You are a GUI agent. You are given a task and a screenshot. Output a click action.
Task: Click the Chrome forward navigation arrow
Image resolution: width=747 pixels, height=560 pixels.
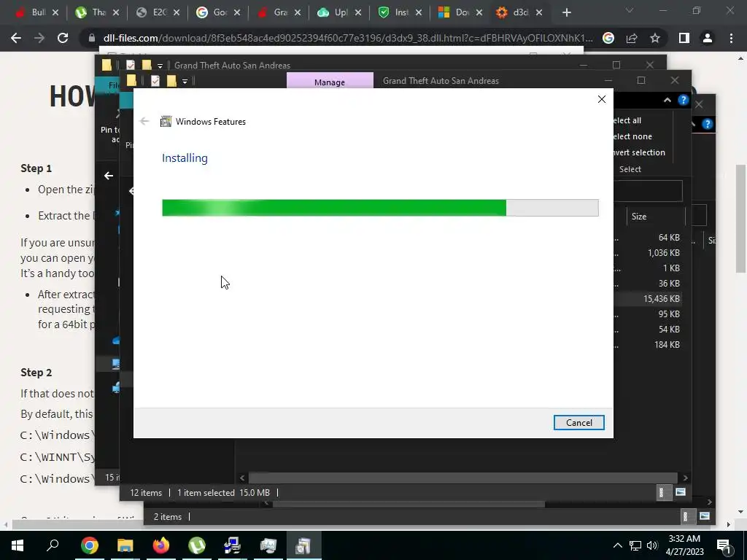39,38
